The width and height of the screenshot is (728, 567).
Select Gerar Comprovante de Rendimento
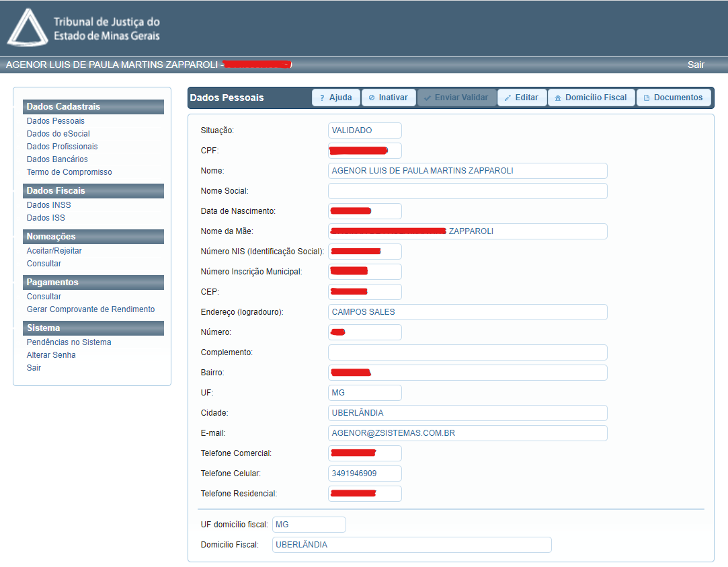tap(91, 309)
